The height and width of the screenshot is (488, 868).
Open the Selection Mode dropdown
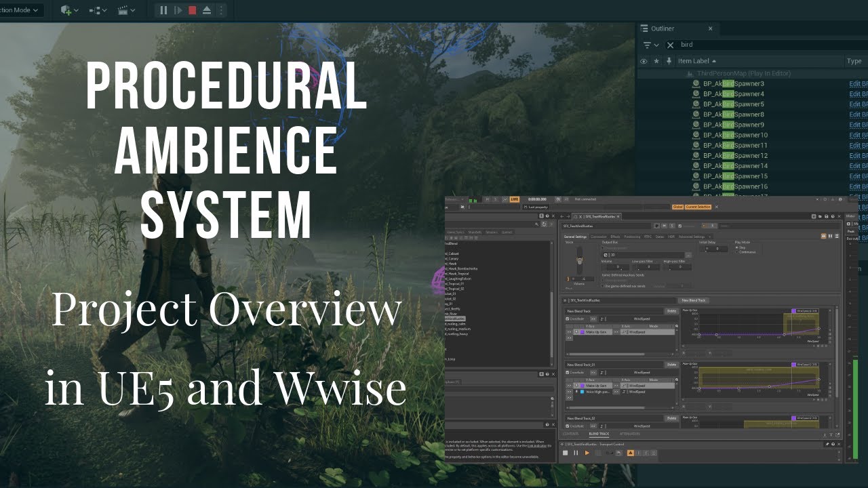pyautogui.click(x=20, y=10)
